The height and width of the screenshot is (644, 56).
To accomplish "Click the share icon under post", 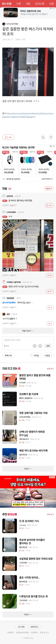I will coord(51,137).
